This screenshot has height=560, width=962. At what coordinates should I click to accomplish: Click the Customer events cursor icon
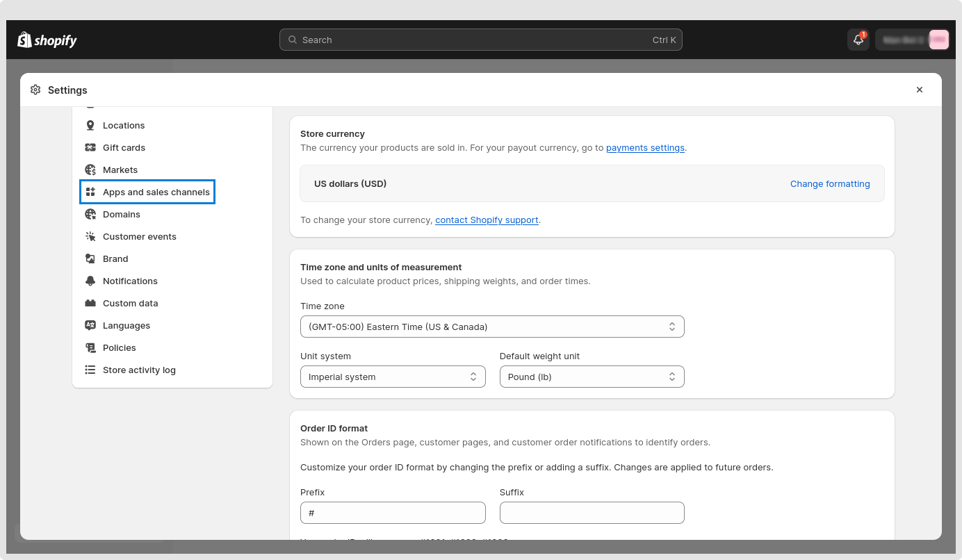(90, 237)
